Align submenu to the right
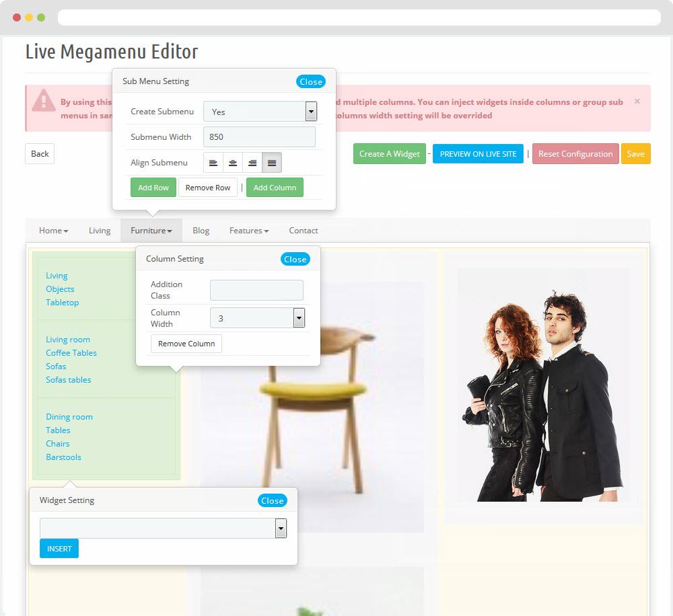This screenshot has width=673, height=616. click(x=252, y=163)
